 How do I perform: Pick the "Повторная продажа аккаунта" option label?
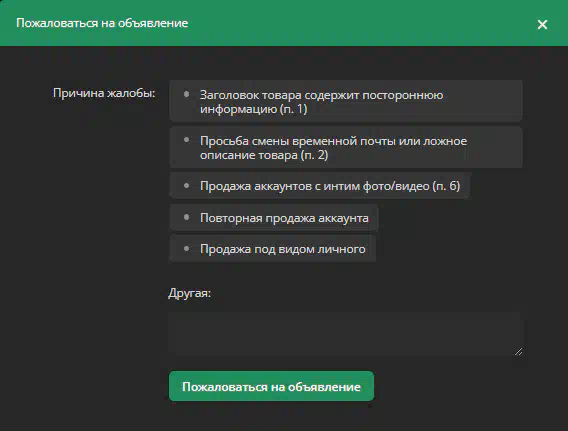pos(284,218)
